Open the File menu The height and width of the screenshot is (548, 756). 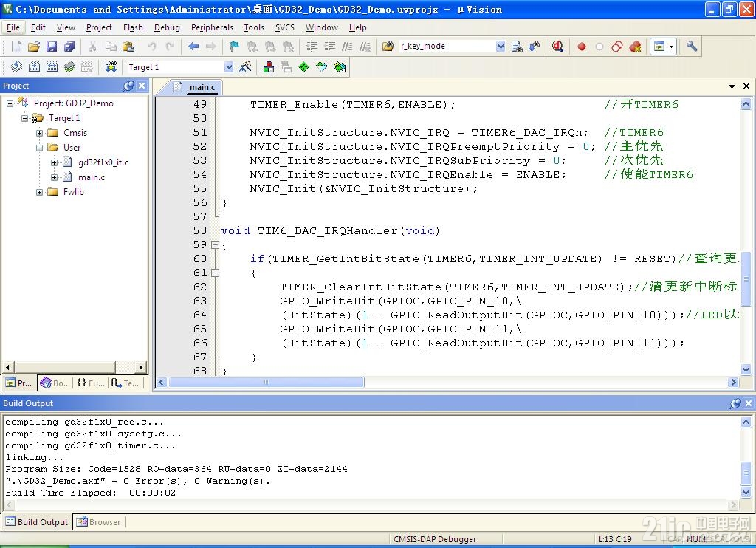click(13, 27)
